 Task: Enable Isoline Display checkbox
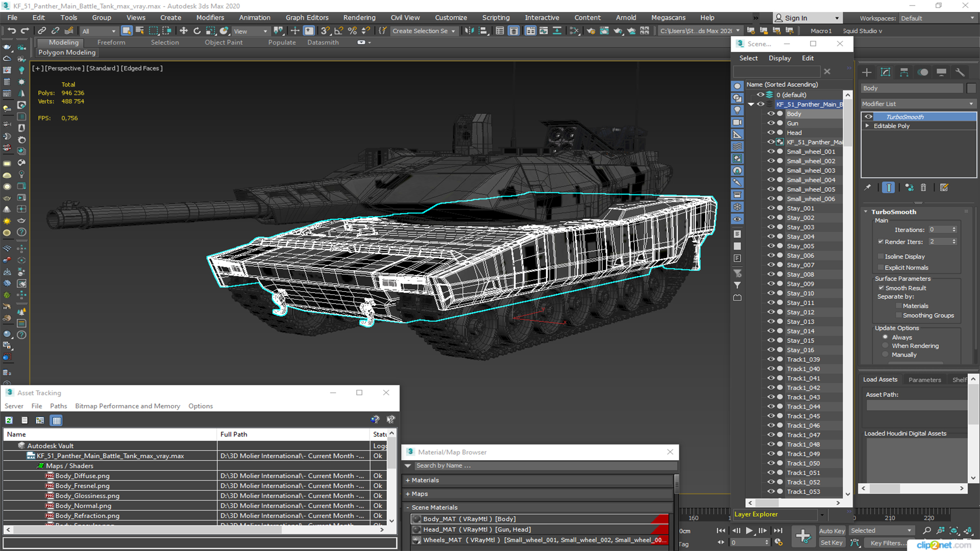point(880,257)
